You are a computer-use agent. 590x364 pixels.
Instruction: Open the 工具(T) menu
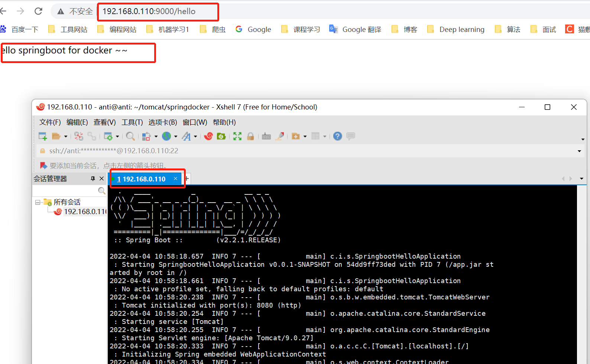(132, 122)
